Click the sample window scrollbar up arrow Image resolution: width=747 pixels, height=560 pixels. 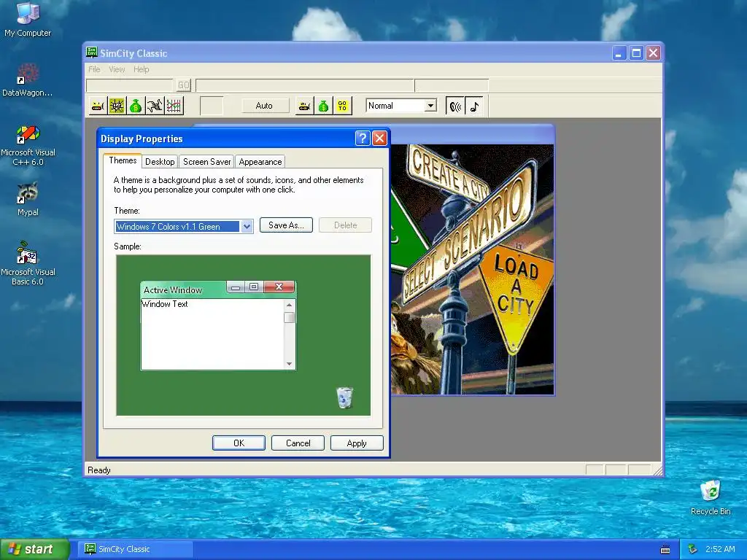click(x=289, y=305)
